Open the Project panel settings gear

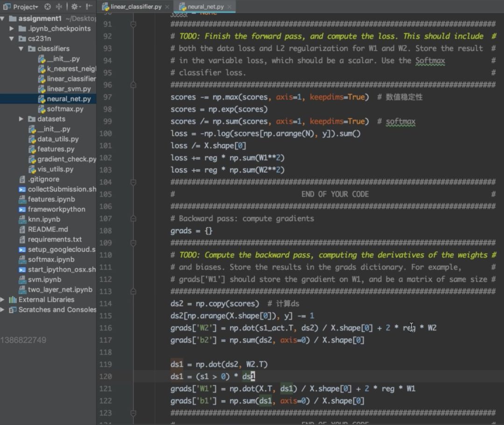(x=75, y=7)
